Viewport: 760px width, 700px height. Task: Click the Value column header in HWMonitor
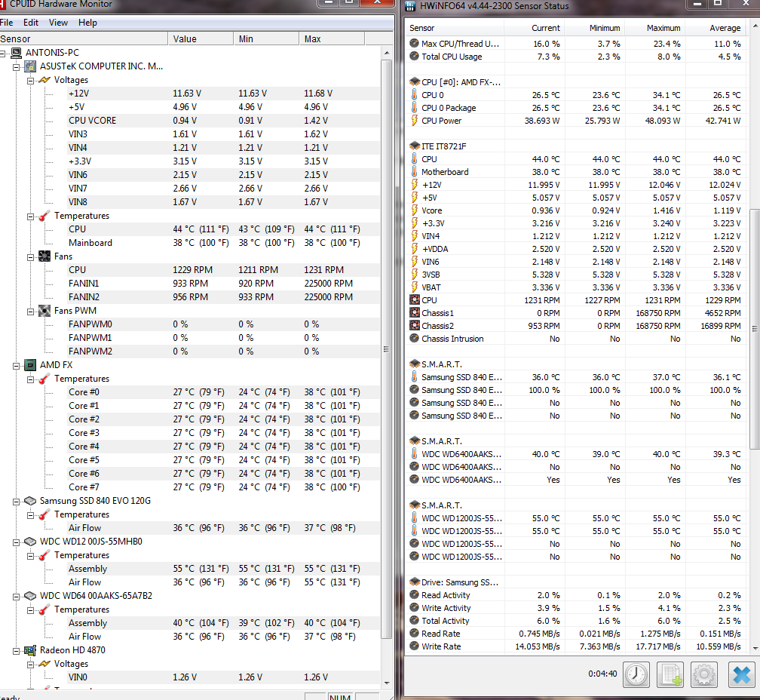(201, 38)
